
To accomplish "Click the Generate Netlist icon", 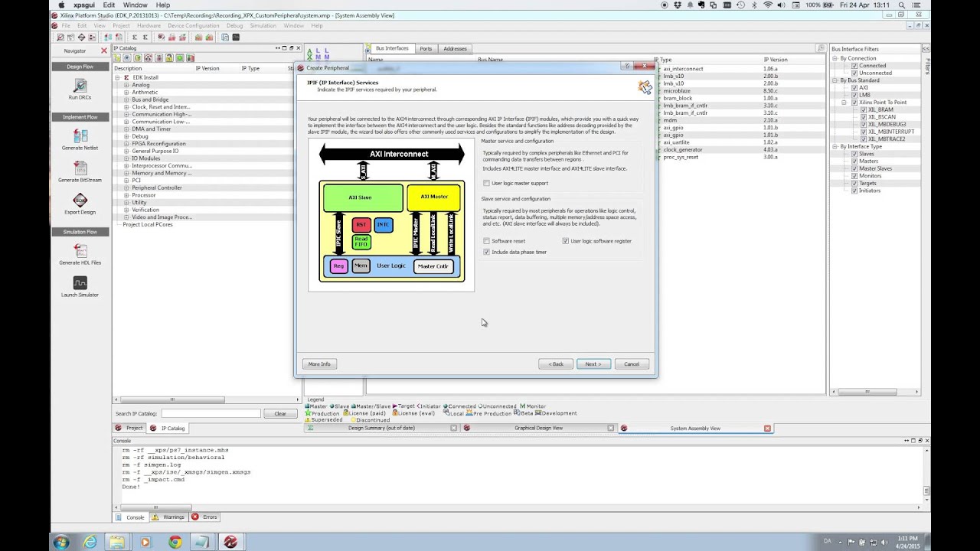I will click(80, 135).
